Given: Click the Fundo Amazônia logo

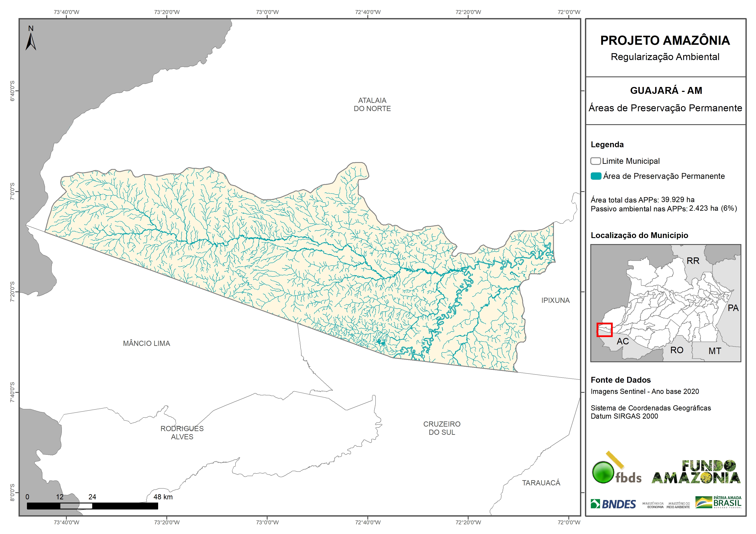Looking at the screenshot, I should [696, 472].
